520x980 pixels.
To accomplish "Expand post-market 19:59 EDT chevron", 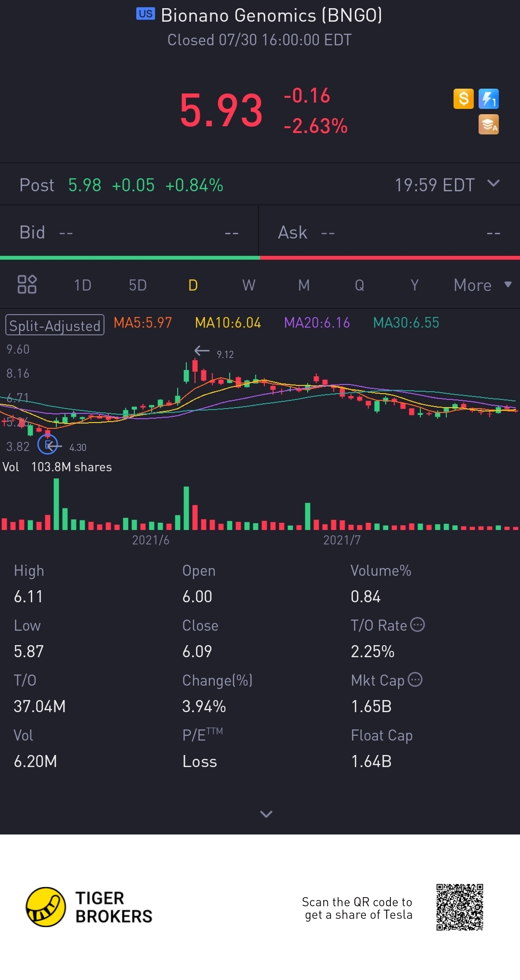I will click(x=494, y=183).
